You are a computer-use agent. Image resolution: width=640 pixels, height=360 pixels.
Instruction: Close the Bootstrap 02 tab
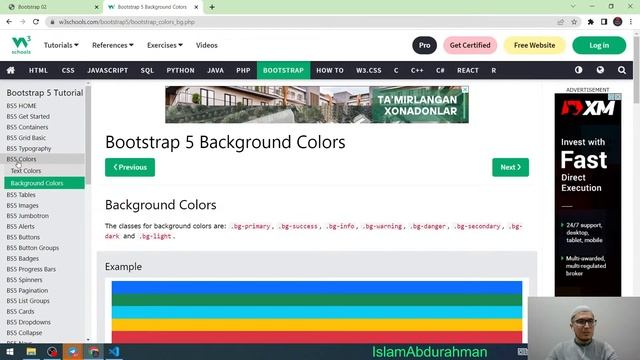[x=97, y=7]
